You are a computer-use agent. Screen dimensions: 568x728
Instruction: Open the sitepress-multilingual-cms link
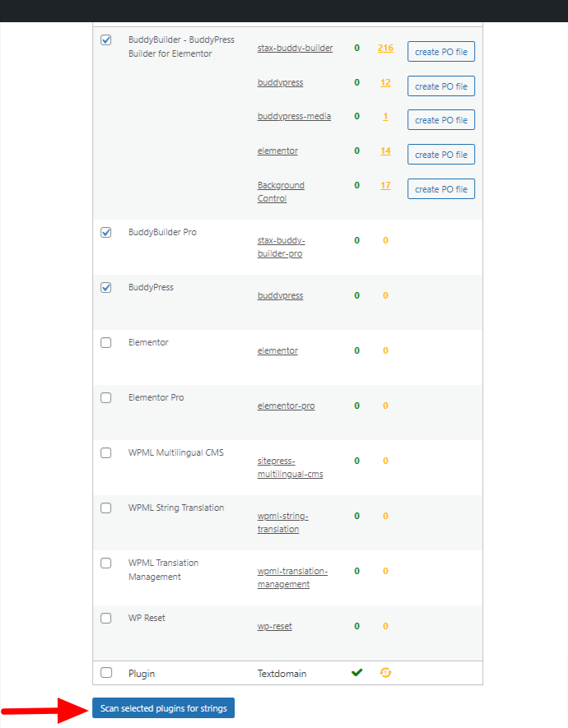click(291, 467)
